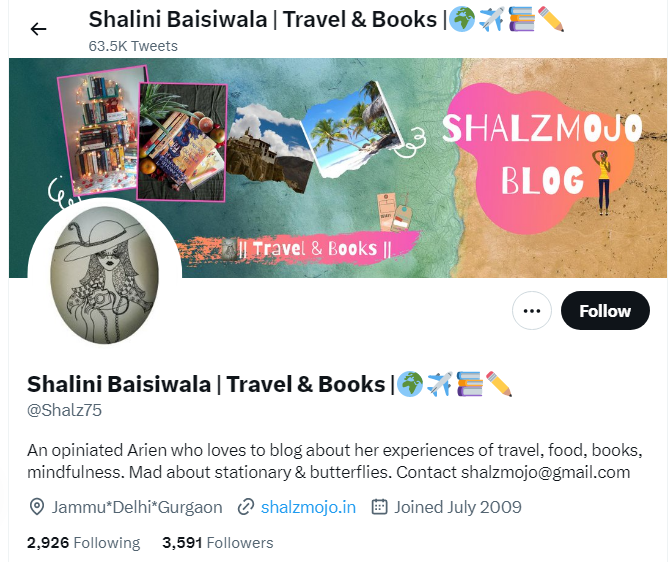670x562 pixels.
Task: Click the location pin icon
Action: [x=37, y=507]
